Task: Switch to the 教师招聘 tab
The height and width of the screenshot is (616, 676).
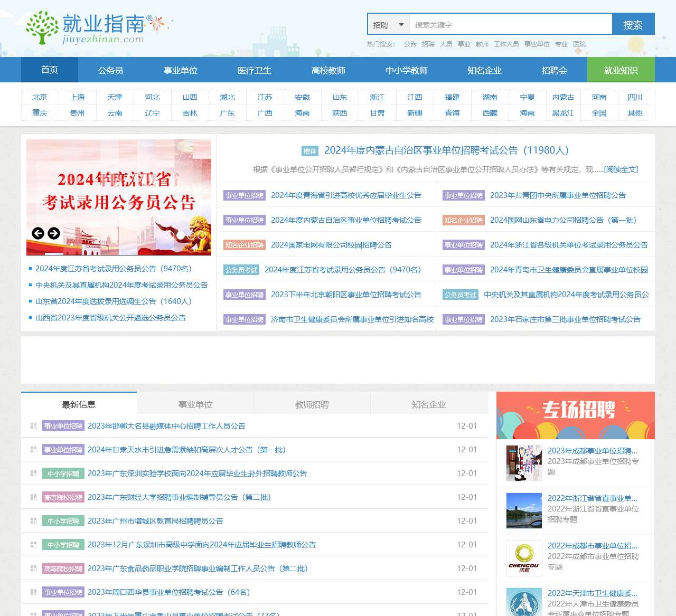Action: (x=312, y=404)
